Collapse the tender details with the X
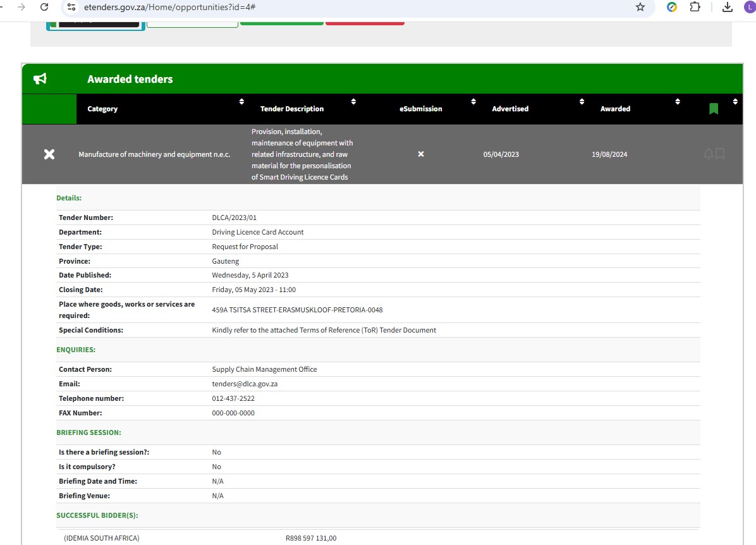Image resolution: width=756 pixels, height=545 pixels. pos(49,154)
